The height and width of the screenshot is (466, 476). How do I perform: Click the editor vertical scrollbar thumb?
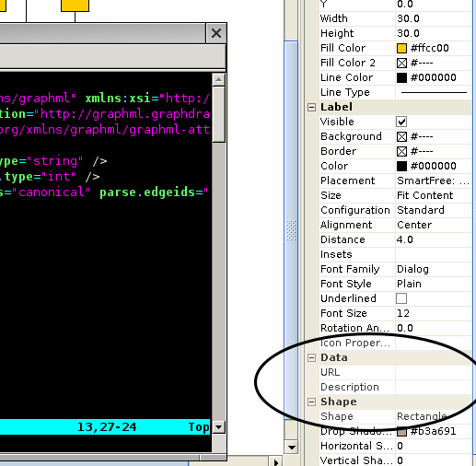coord(218,114)
